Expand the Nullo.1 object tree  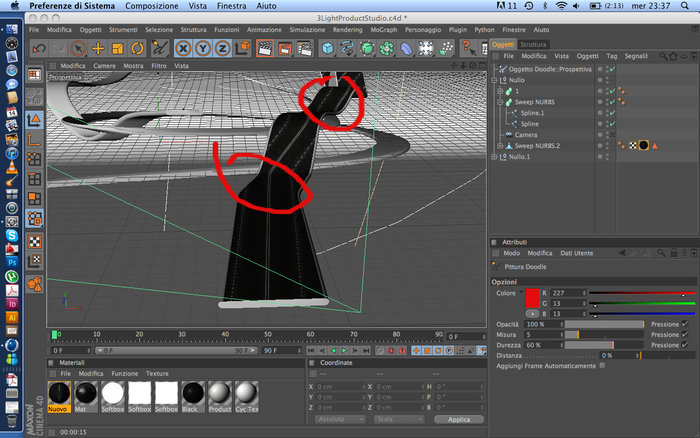click(494, 157)
